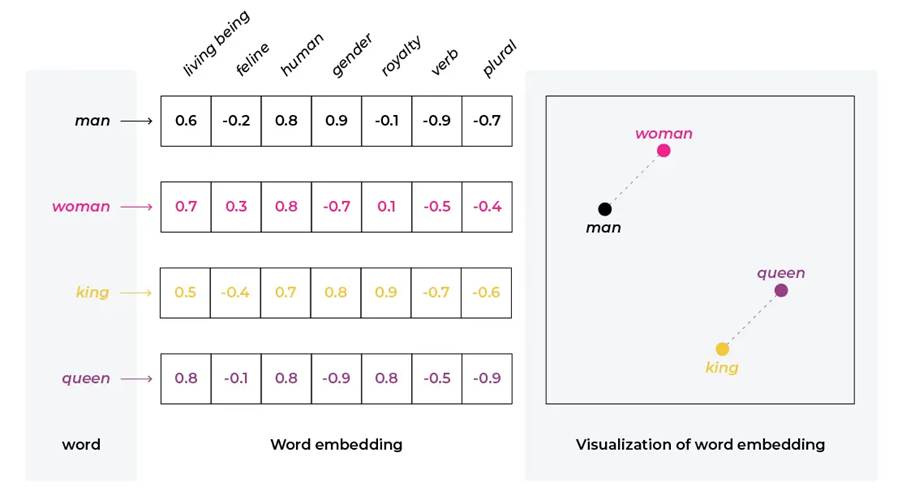
Task: Select the purple queen dot
Action: click(x=781, y=291)
